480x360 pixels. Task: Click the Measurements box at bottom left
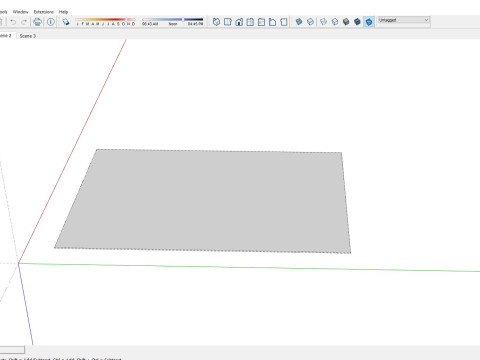click(12, 350)
